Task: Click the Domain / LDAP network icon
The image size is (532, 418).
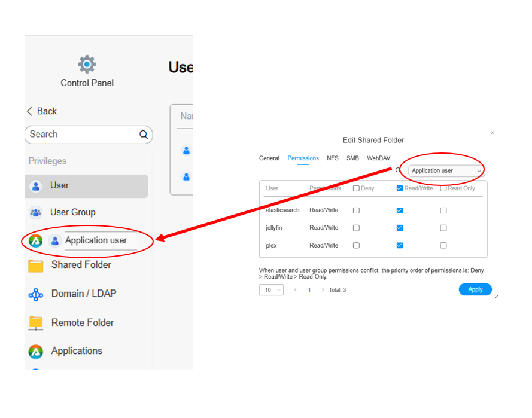Action: [x=36, y=295]
